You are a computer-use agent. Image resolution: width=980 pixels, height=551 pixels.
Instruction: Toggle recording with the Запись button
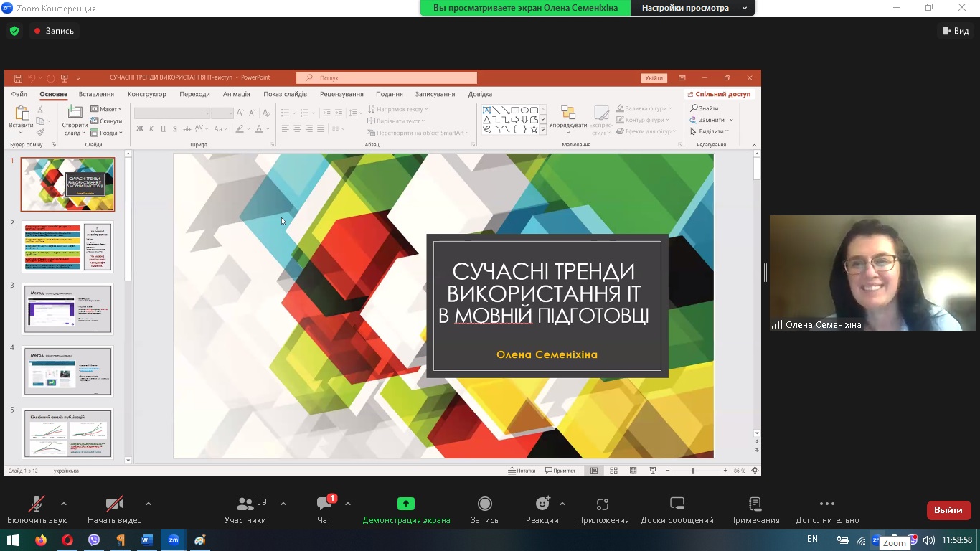[x=484, y=509]
